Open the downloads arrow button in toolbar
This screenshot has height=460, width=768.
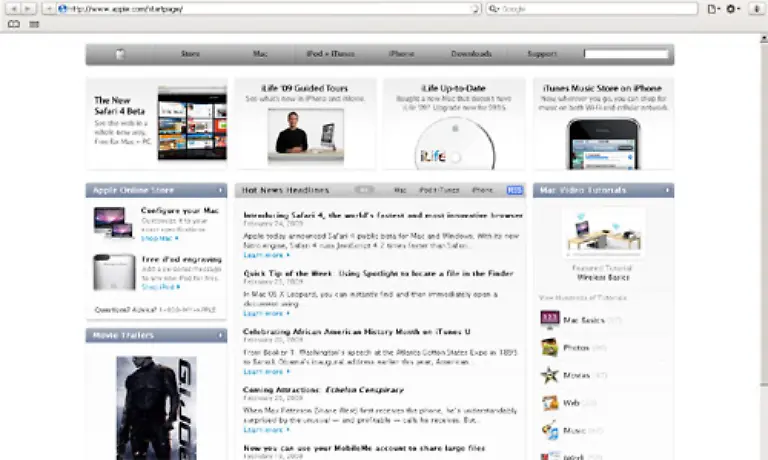tap(756, 9)
